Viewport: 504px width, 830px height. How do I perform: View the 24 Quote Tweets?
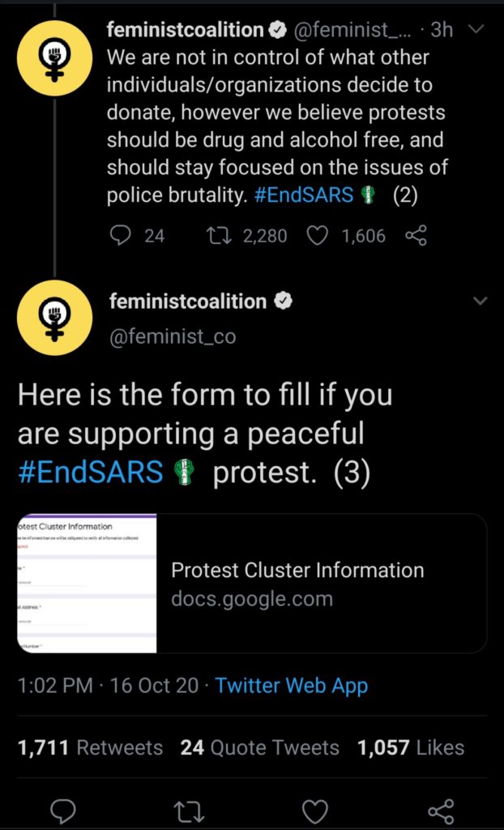click(x=260, y=747)
